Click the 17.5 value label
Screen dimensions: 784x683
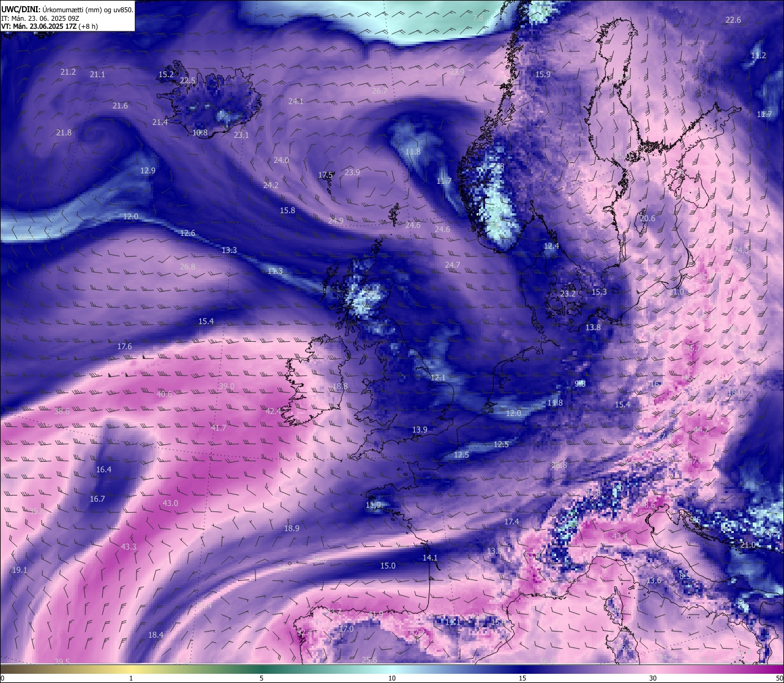point(325,175)
